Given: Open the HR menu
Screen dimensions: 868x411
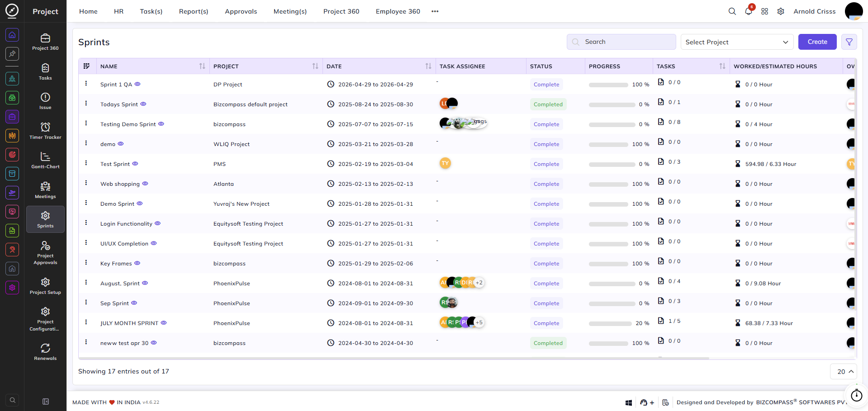Looking at the screenshot, I should click(x=119, y=11).
